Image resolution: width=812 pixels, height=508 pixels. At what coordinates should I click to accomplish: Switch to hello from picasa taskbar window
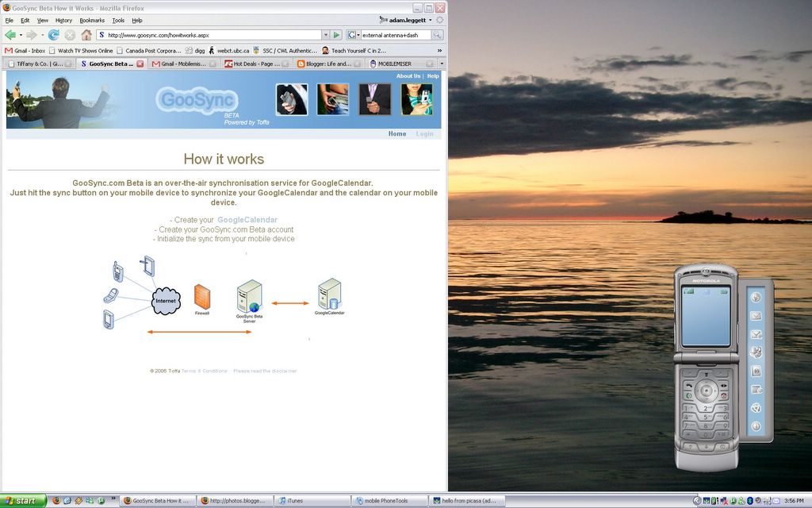click(466, 501)
